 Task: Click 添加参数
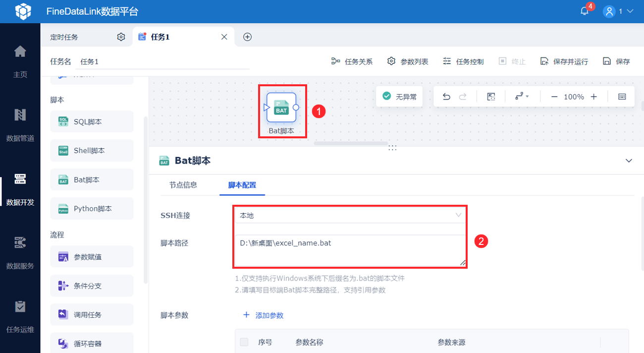[263, 315]
